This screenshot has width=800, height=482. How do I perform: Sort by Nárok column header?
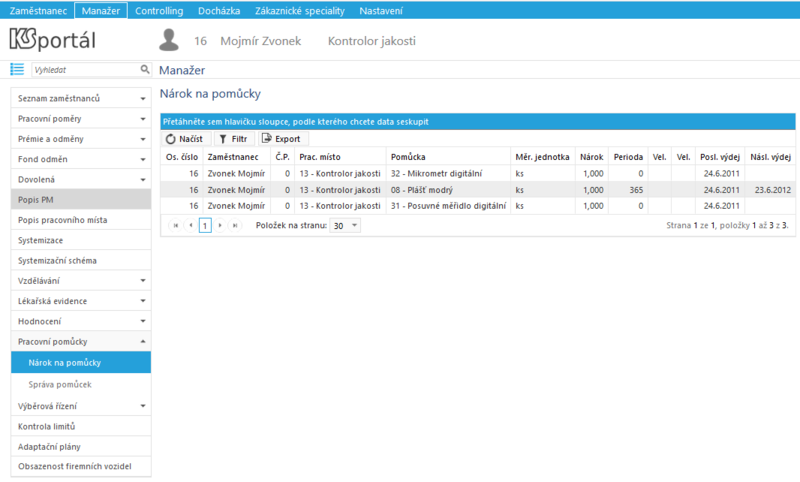[x=592, y=157]
